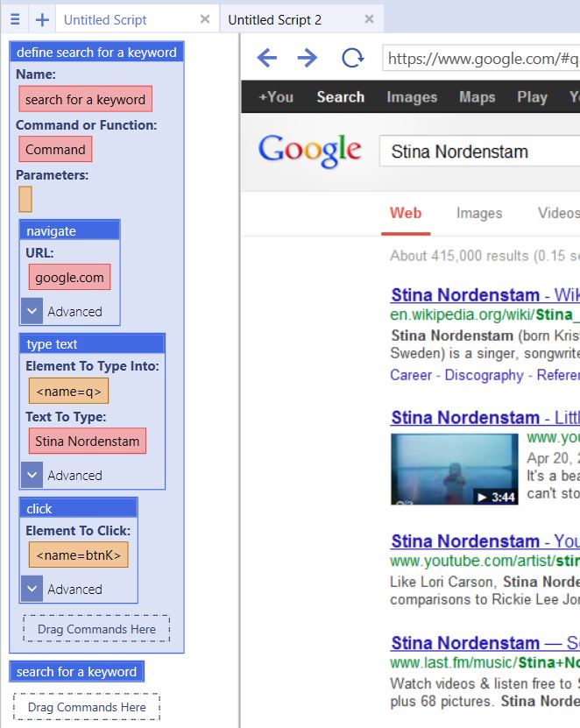Screen dimensions: 580x728
Task: Click the en.wikipedia.org/wiki/Stina URL text
Action: (x=485, y=315)
